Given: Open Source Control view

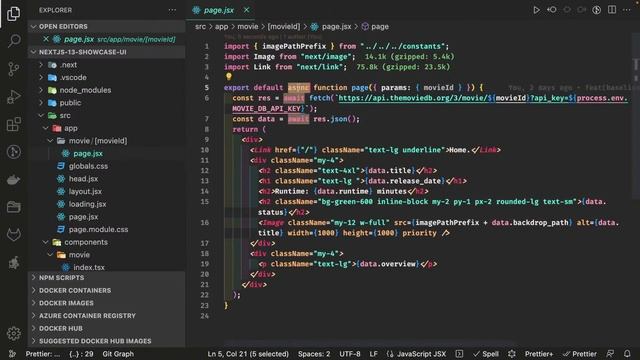Looking at the screenshot, I should pyautogui.click(x=13, y=69).
